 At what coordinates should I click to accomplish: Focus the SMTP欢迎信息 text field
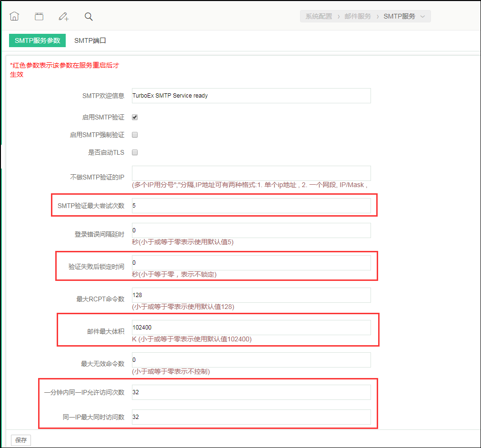251,96
